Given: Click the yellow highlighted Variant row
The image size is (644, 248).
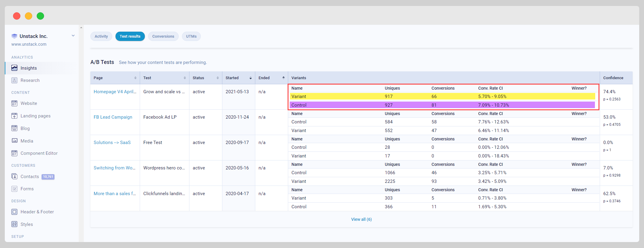Looking at the screenshot, I should point(442,97).
